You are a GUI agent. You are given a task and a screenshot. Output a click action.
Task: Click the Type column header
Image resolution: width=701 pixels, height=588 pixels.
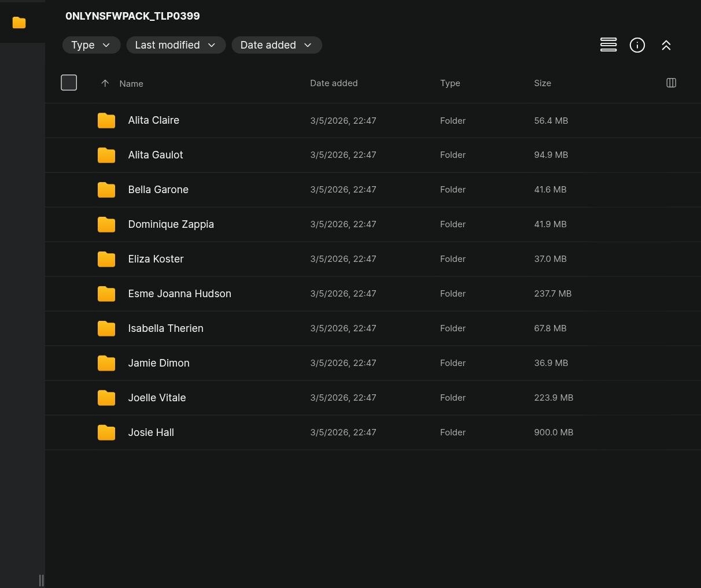point(449,83)
